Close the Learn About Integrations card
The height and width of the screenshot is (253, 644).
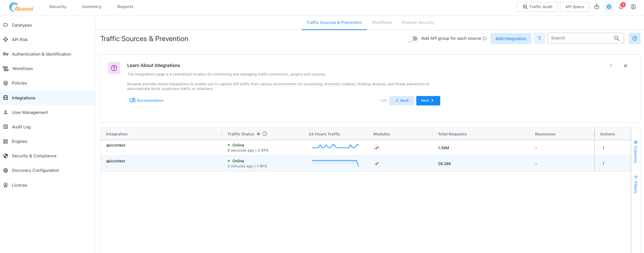click(x=625, y=66)
